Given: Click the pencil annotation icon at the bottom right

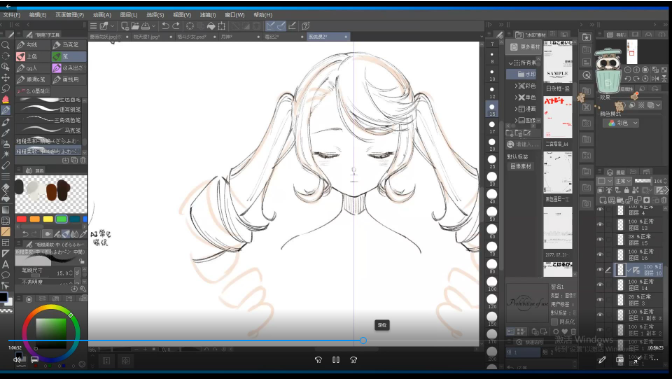Looking at the screenshot, I should 602,360.
